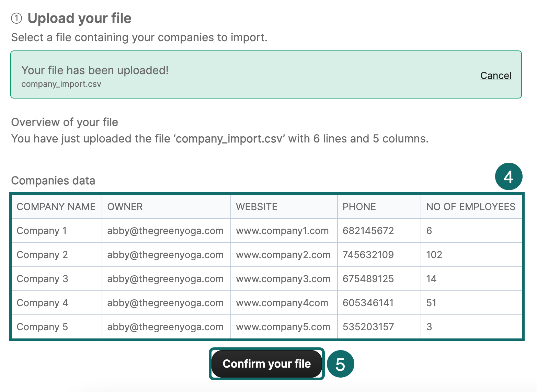The width and height of the screenshot is (537, 392).
Task: Select the owner email in Company 2 row
Action: point(165,255)
